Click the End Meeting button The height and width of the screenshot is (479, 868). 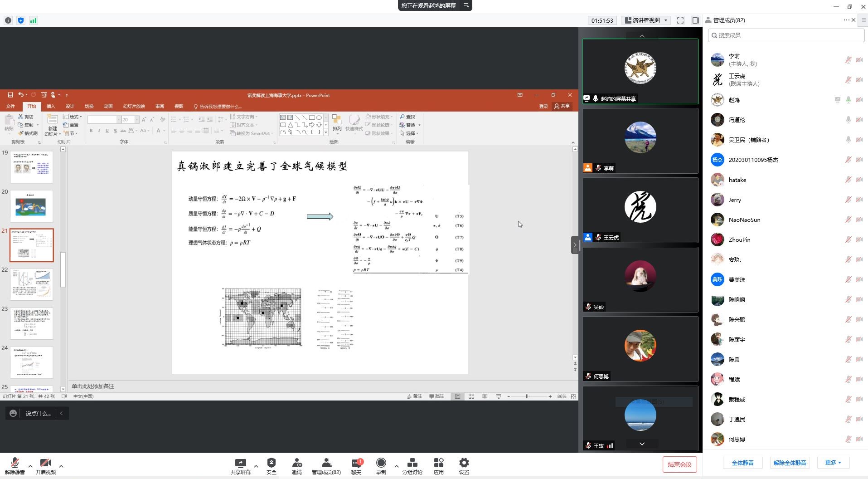679,464
